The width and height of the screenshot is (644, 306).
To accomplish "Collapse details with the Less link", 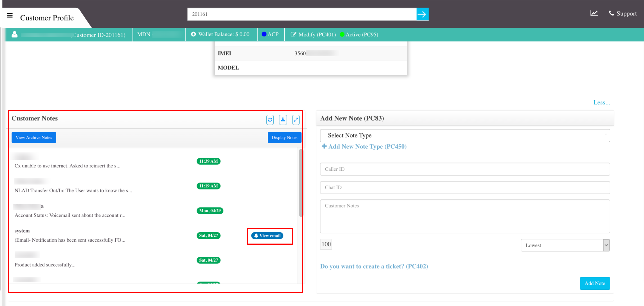I will [602, 102].
